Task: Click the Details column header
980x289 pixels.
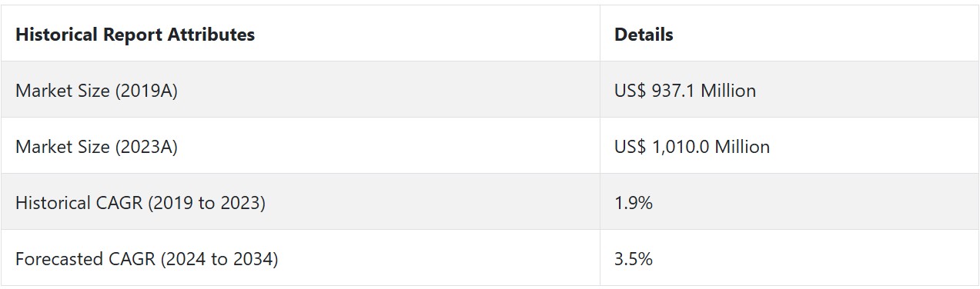Action: [x=644, y=35]
